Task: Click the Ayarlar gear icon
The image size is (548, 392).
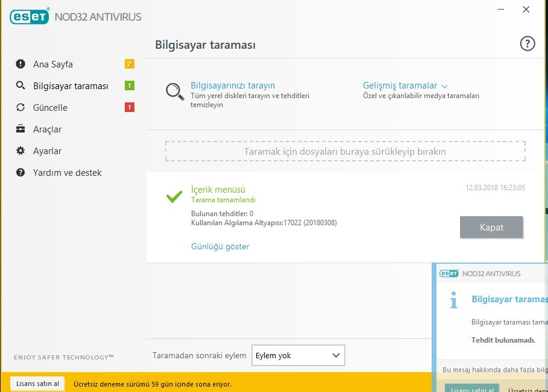Action: [20, 151]
